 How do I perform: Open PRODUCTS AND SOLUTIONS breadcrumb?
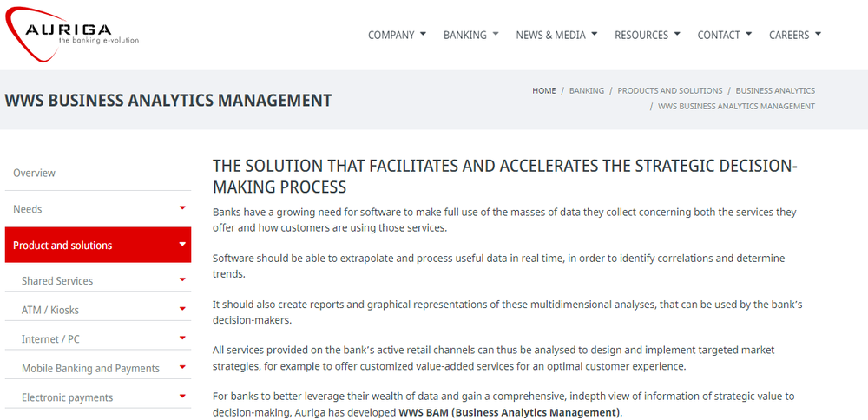[x=670, y=90]
